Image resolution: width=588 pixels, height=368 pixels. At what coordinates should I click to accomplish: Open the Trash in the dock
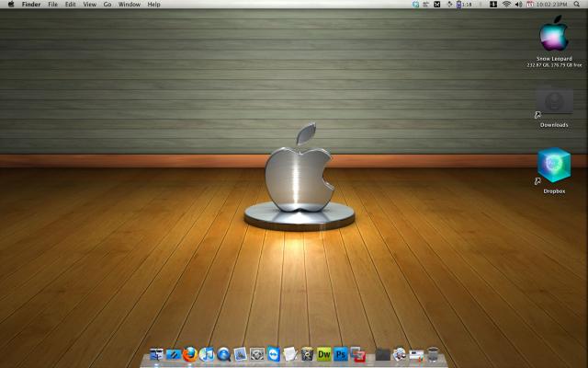point(433,354)
